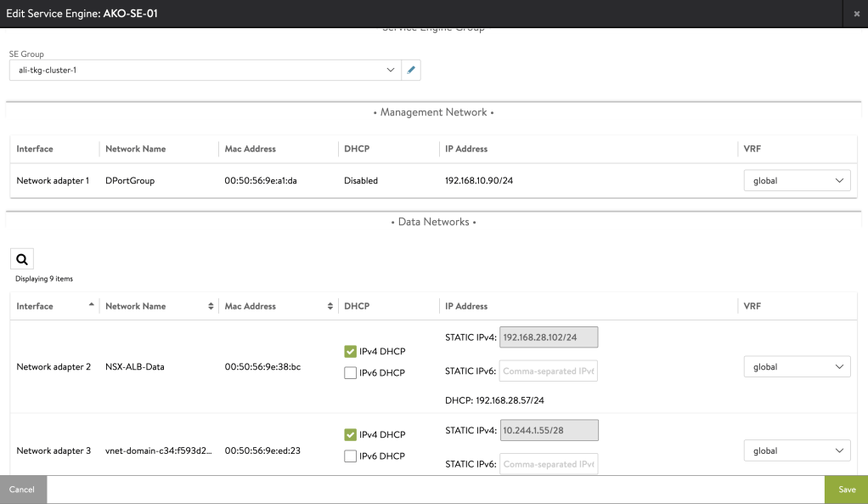Open VRF dropdown for Network adapter 1
This screenshot has height=504, width=868.
[797, 181]
